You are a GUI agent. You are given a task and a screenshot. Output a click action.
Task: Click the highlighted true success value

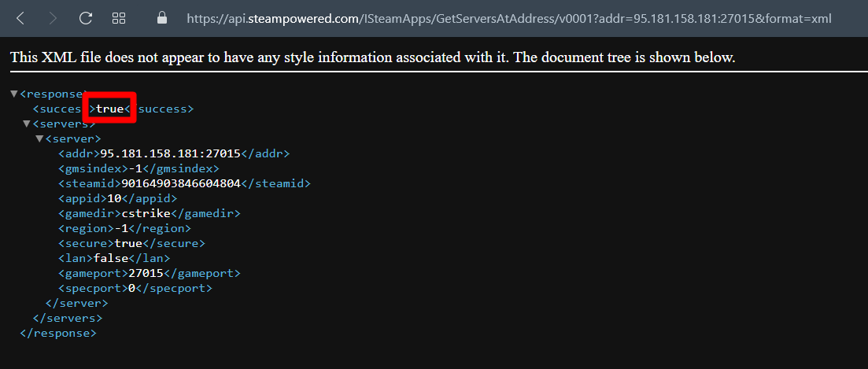click(109, 109)
